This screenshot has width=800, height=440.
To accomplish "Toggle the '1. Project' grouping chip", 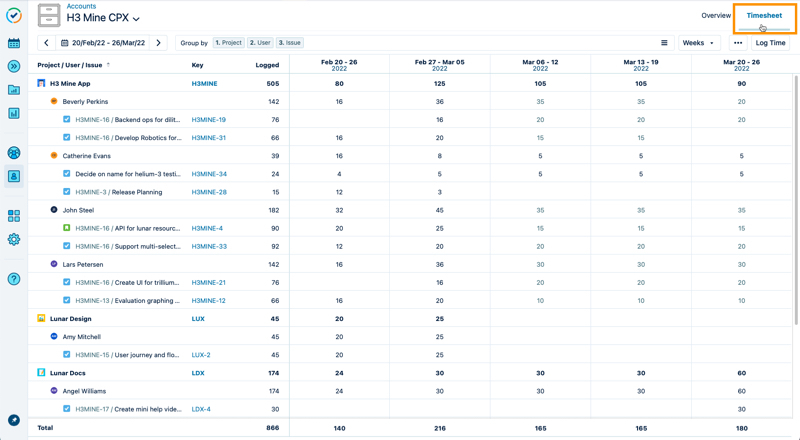I will [x=229, y=43].
